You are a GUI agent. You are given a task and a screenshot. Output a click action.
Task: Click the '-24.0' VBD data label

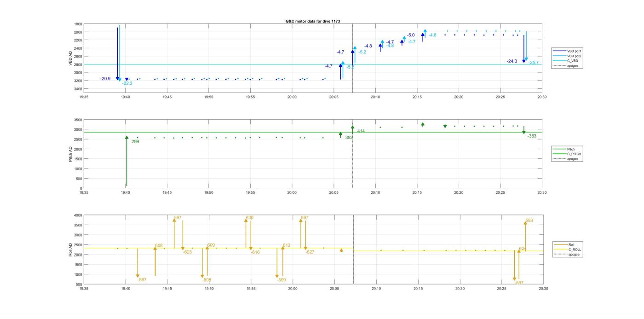[512, 61]
